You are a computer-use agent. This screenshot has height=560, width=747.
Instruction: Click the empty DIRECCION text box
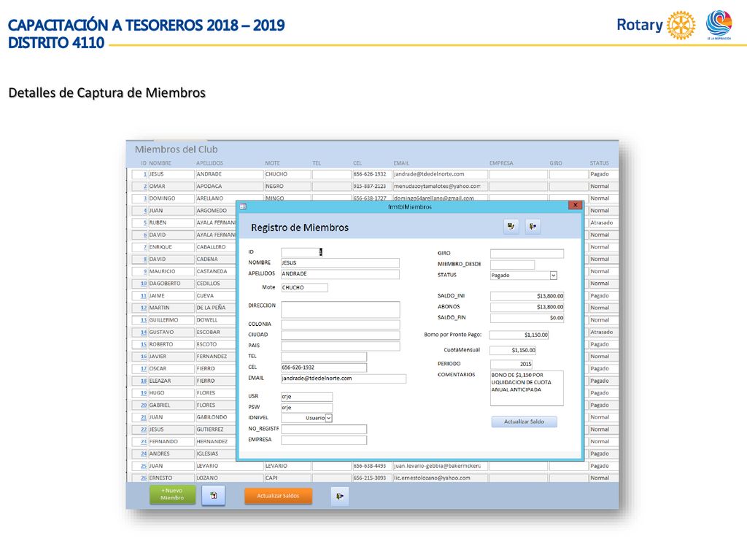[340, 309]
